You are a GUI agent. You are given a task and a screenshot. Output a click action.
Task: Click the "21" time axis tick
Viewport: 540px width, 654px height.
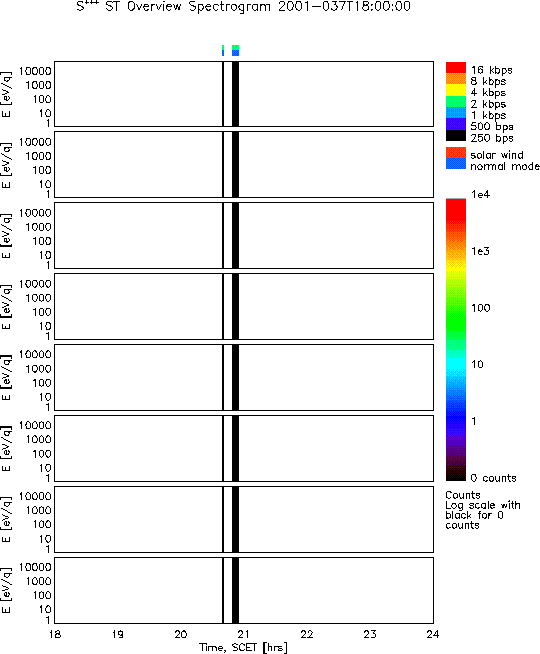tap(244, 634)
